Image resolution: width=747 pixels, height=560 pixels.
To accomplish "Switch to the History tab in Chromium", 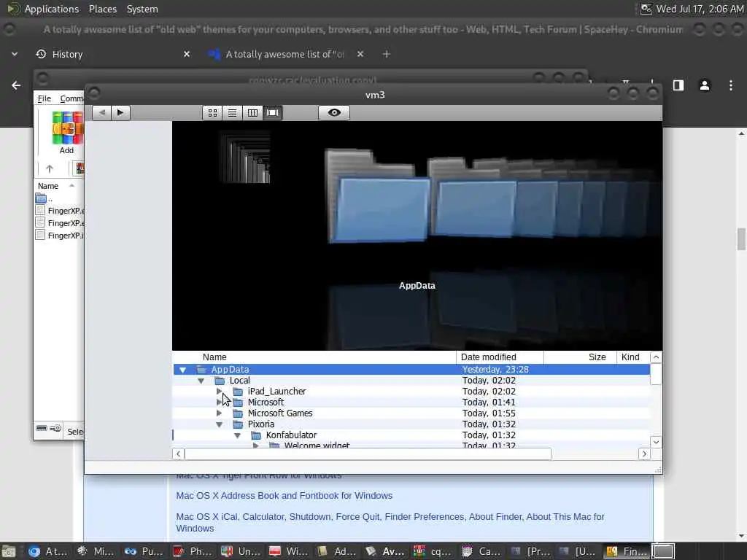I will (x=112, y=54).
